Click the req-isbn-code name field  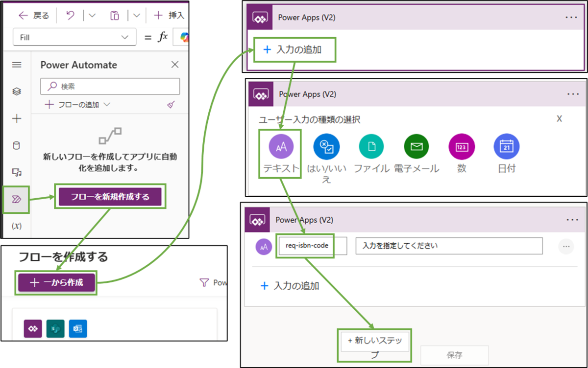tap(312, 246)
